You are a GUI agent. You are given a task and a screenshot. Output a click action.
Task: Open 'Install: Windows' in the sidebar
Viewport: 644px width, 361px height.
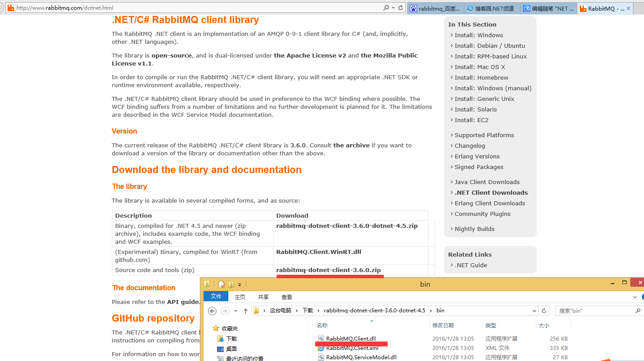(x=478, y=35)
